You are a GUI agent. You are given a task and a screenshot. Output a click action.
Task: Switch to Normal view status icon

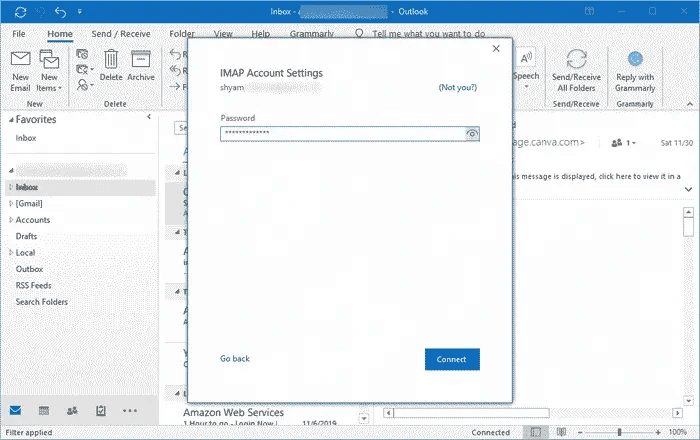536,432
